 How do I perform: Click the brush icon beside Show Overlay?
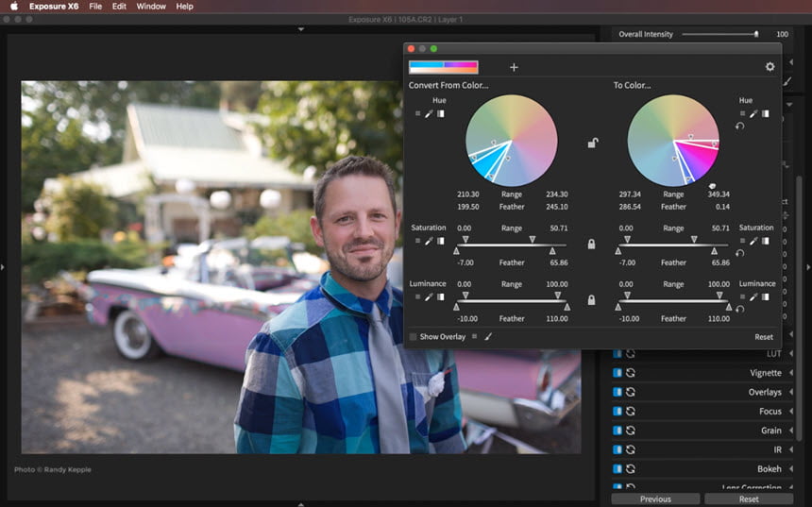coord(488,337)
